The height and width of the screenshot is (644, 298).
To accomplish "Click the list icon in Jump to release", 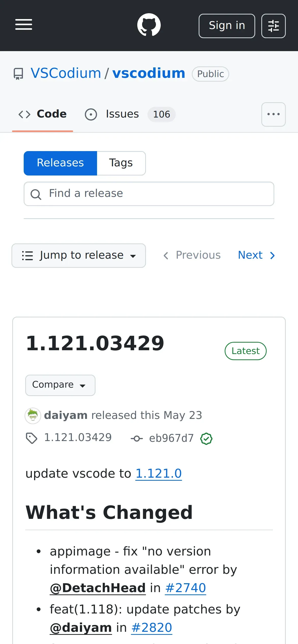I will (28, 256).
